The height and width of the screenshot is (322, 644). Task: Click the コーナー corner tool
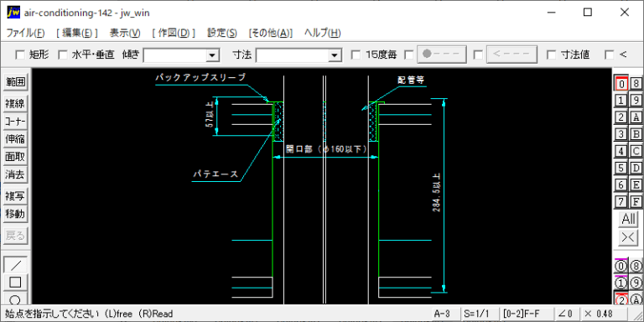tap(15, 122)
